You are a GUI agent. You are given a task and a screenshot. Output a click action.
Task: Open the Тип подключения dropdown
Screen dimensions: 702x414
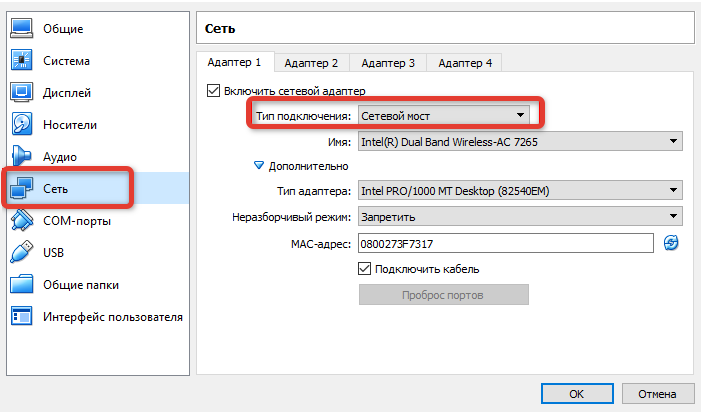[x=442, y=116]
